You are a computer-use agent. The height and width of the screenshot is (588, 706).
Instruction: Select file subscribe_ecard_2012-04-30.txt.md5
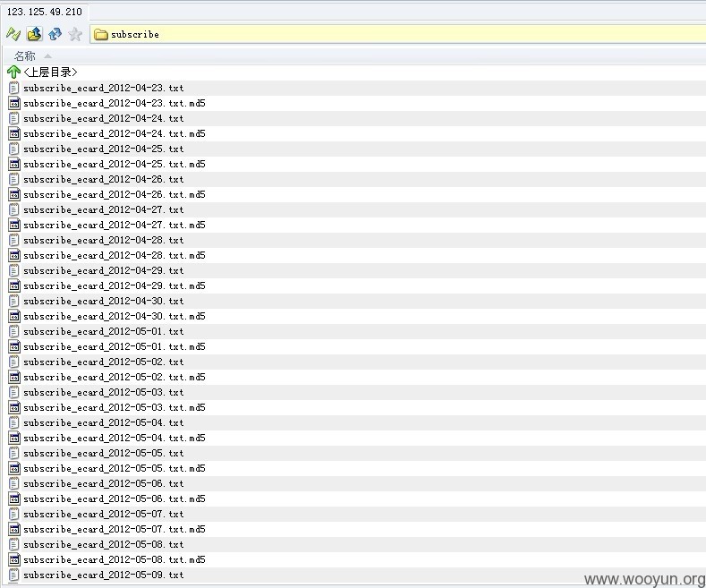115,317
